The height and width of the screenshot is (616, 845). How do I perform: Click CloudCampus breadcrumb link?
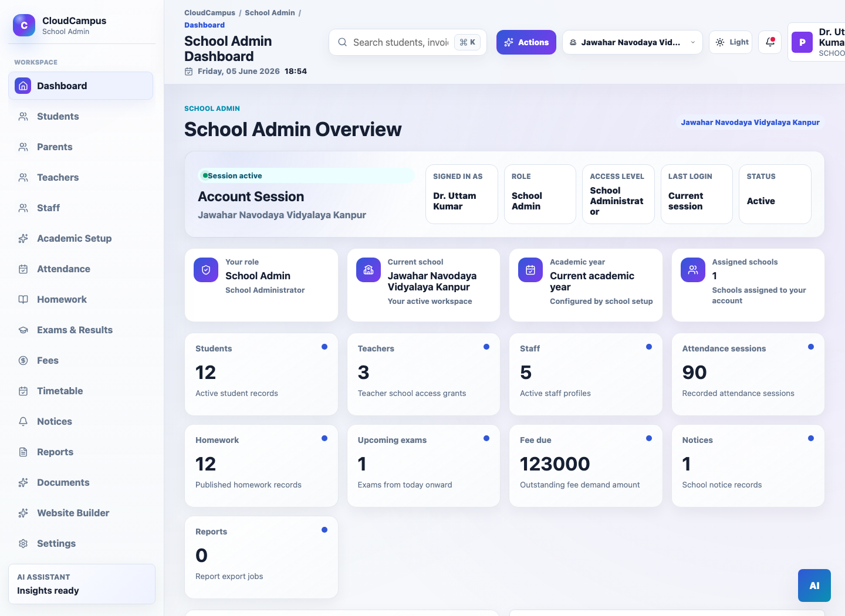click(x=209, y=13)
